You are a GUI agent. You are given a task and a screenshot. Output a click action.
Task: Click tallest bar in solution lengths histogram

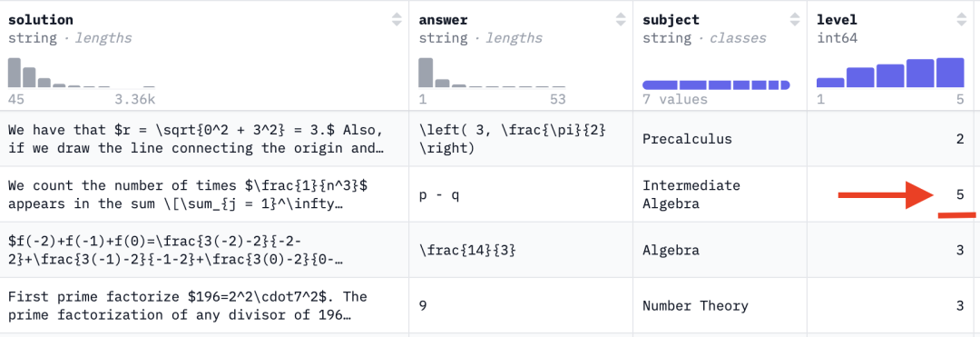[x=15, y=73]
